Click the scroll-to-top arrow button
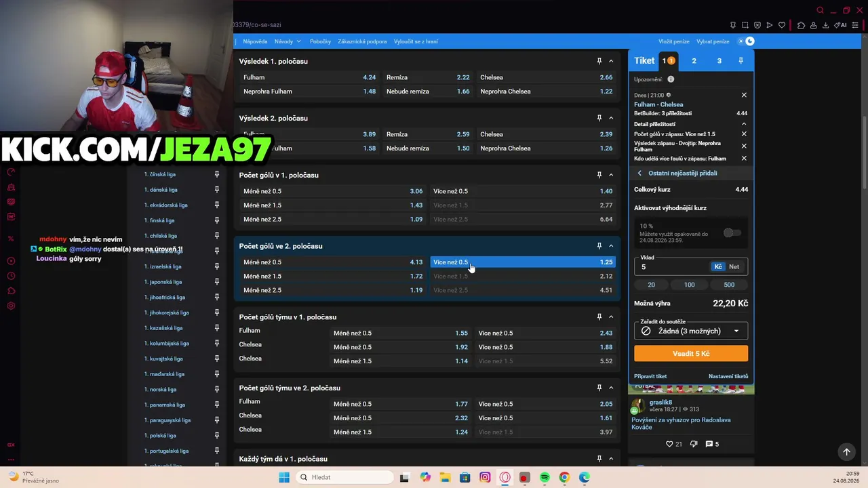 click(x=846, y=451)
